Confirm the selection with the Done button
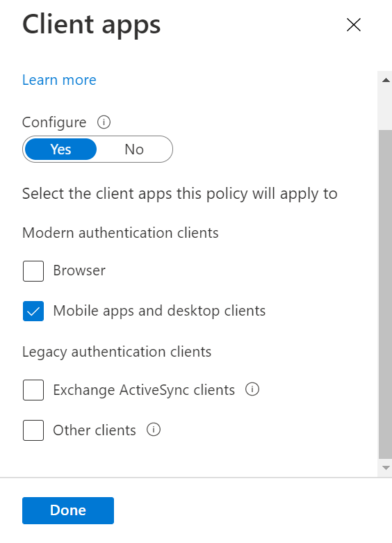Screen dimensions: 392x543 [68, 510]
